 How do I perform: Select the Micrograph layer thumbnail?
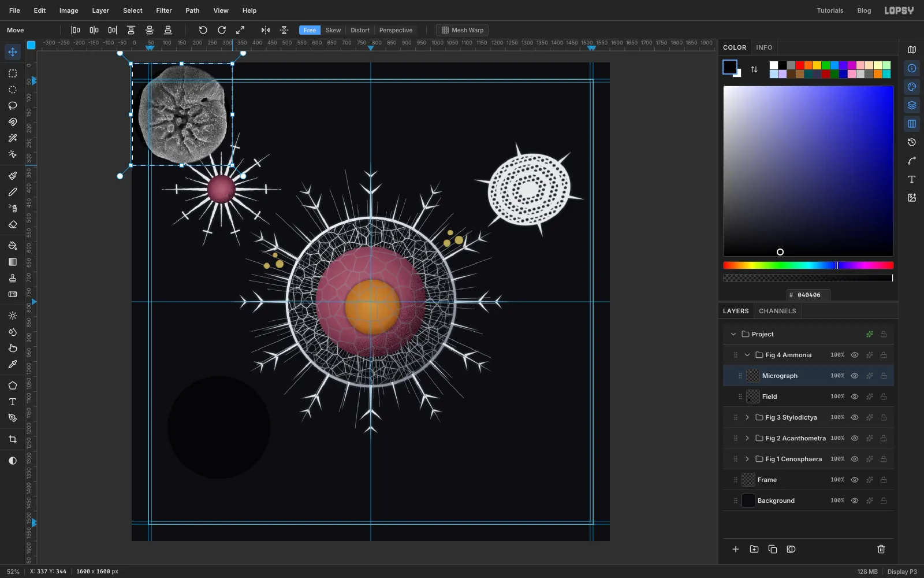click(x=753, y=376)
